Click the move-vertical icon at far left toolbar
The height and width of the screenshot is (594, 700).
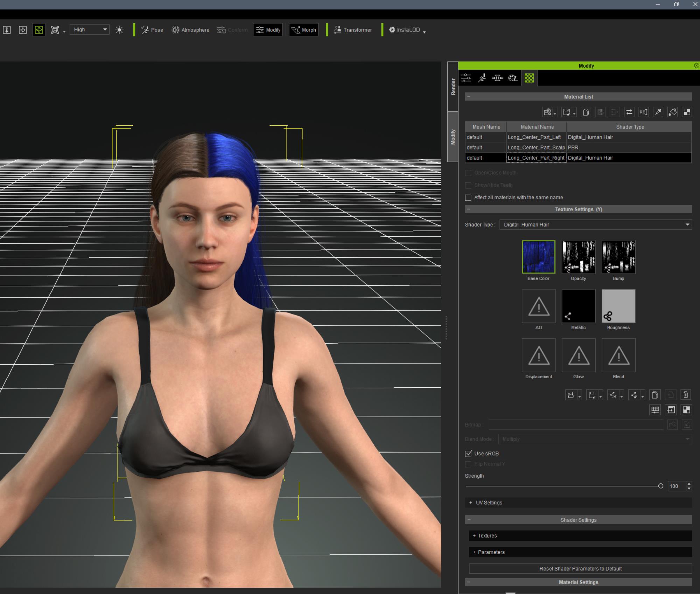click(7, 30)
